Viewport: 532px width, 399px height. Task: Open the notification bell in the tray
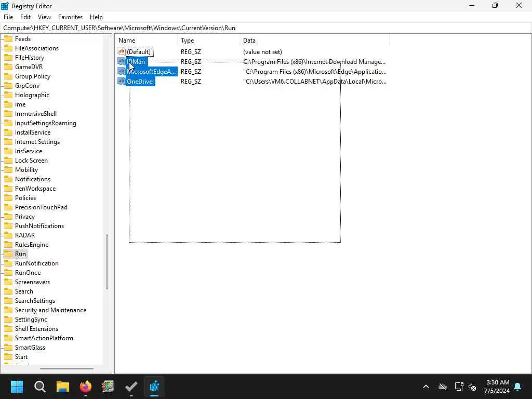pos(518,387)
